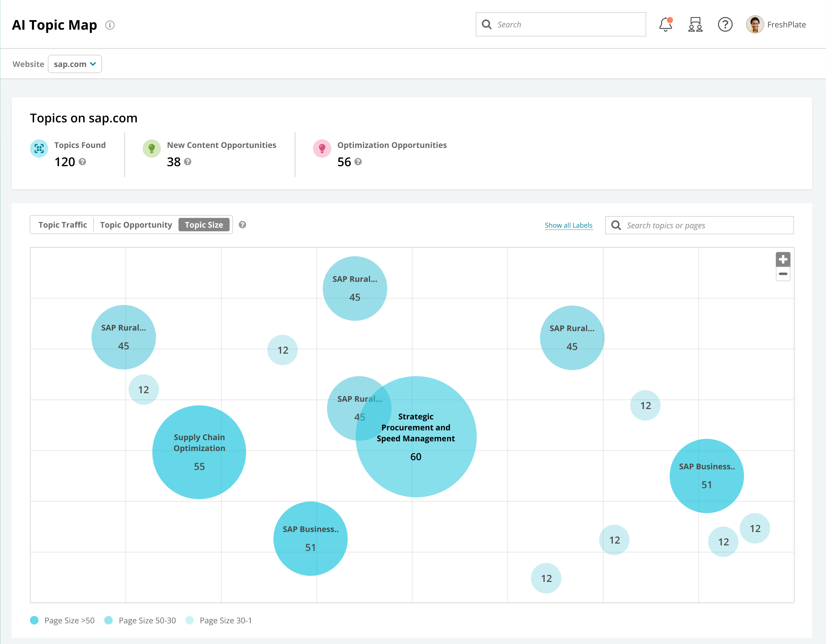The image size is (826, 644).
Task: Zoom out on the topic map
Action: click(x=783, y=274)
